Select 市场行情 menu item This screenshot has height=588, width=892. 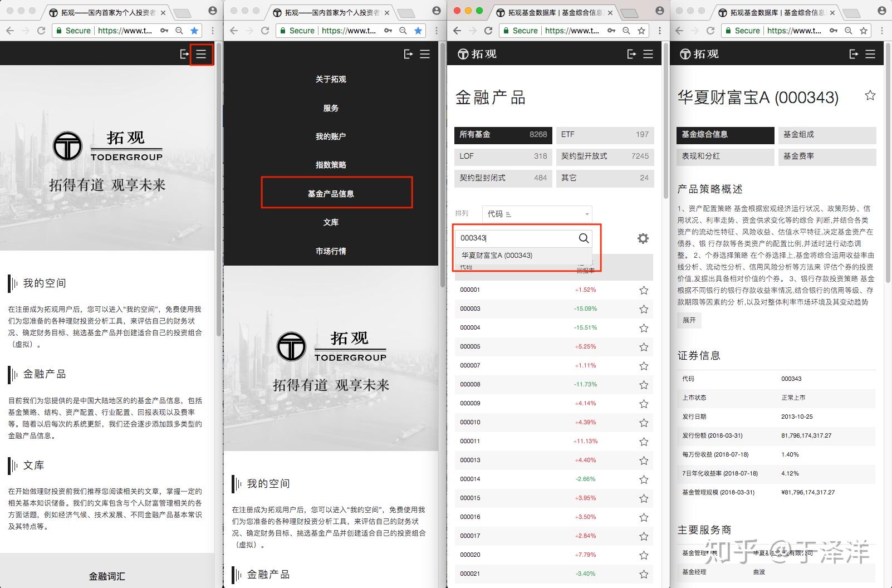pyautogui.click(x=331, y=251)
